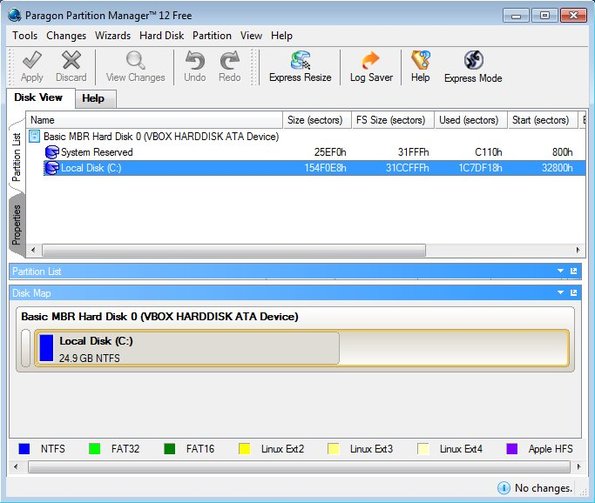The image size is (595, 503).
Task: Open the Log Saver tool
Action: tap(371, 67)
